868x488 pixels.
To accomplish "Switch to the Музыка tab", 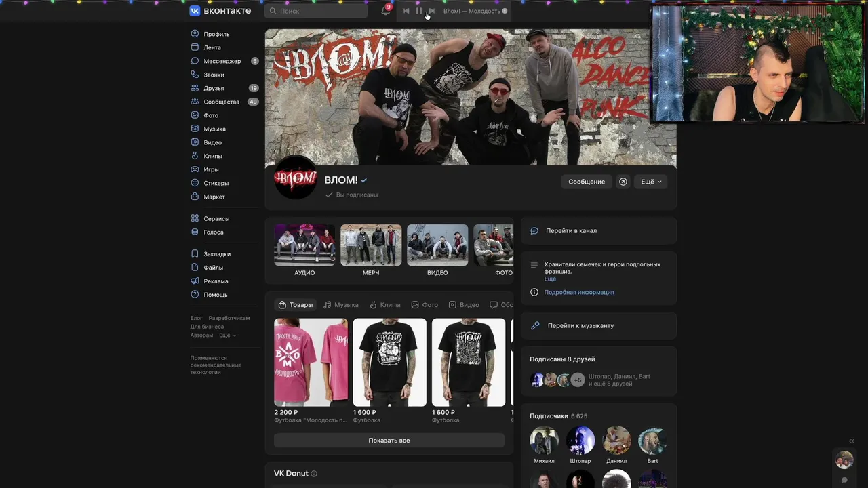I will pos(341,305).
